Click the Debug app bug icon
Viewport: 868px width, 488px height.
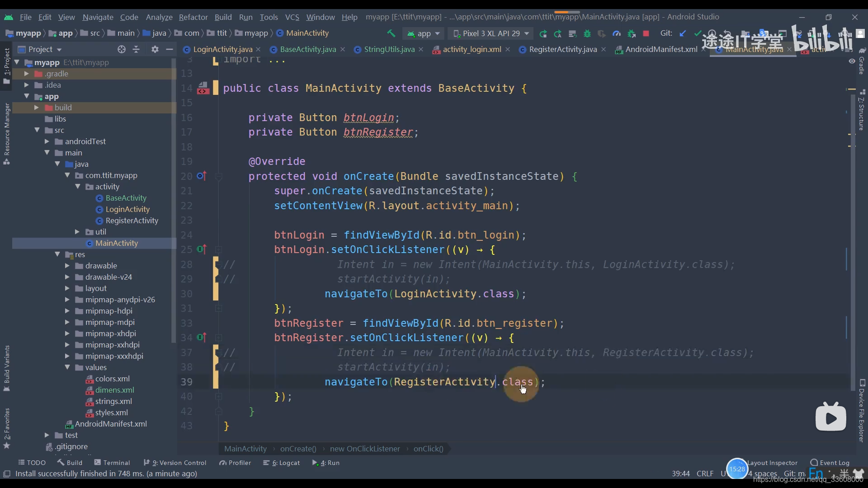point(587,33)
